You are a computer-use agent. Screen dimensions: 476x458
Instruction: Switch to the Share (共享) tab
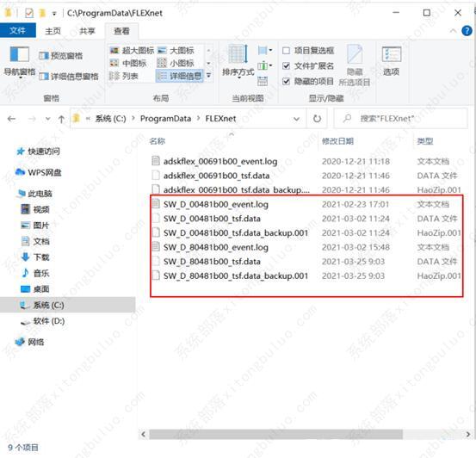pyautogui.click(x=87, y=31)
